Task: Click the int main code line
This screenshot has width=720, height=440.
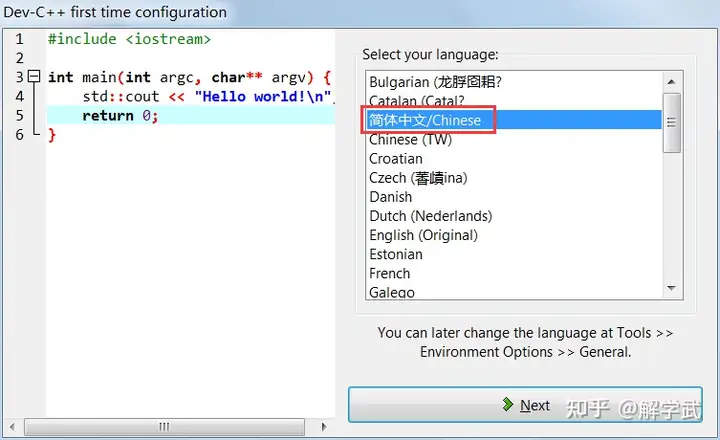Action: coord(189,77)
